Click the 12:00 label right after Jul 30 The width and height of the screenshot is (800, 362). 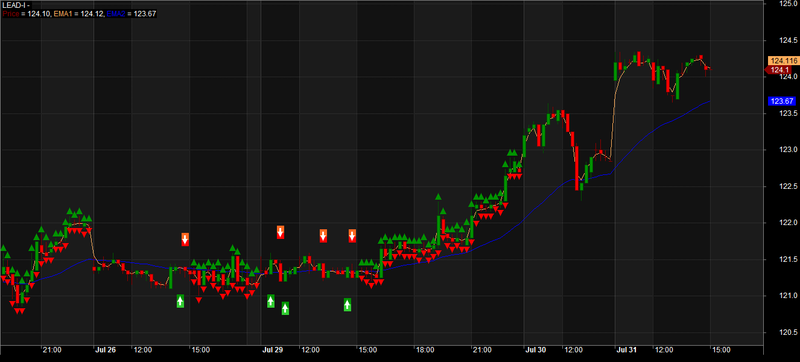(x=573, y=350)
